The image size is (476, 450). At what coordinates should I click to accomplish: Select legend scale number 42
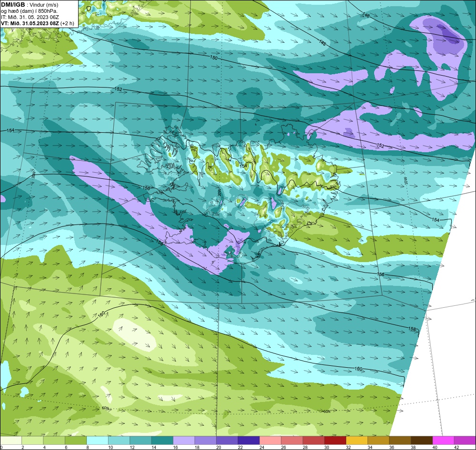pos(456,447)
